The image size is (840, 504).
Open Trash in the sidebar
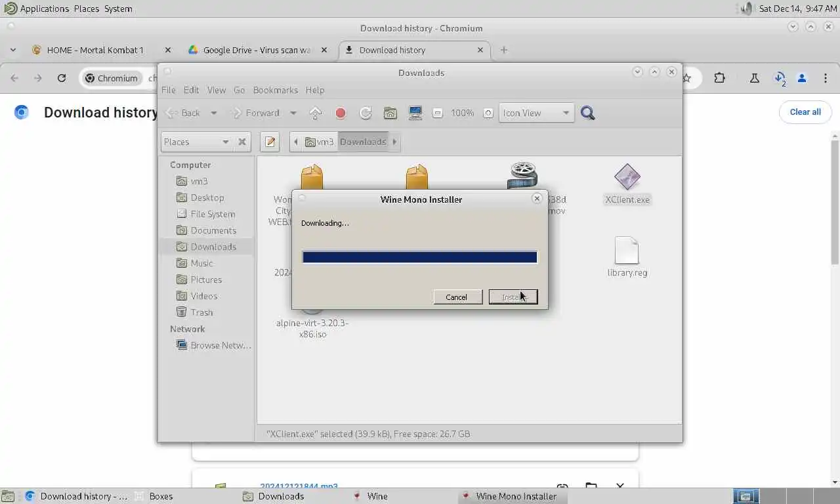(x=207, y=312)
